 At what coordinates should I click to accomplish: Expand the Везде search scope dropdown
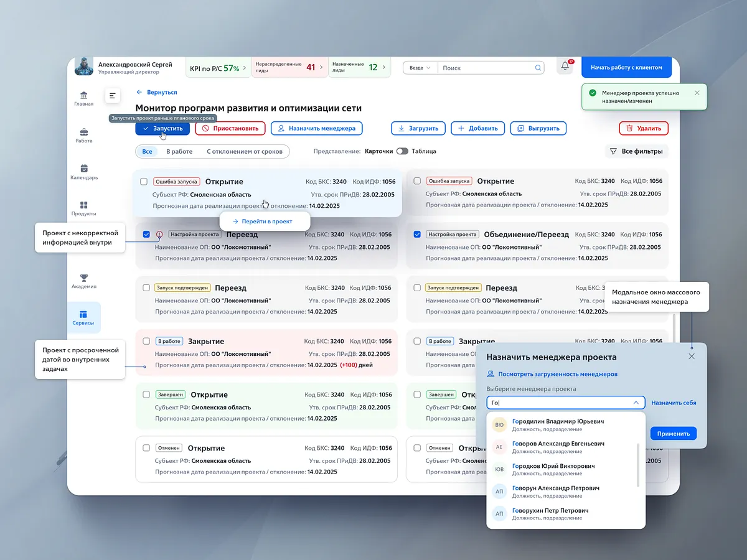pyautogui.click(x=420, y=68)
